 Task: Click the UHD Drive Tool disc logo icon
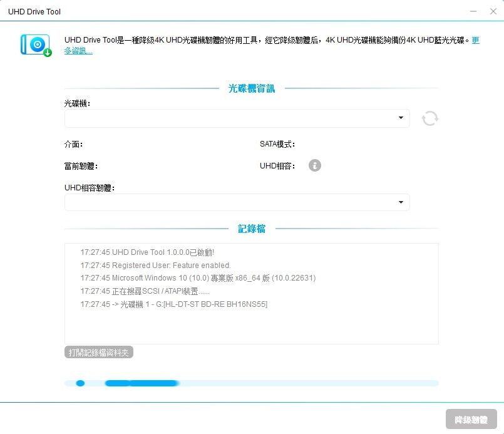pos(36,45)
